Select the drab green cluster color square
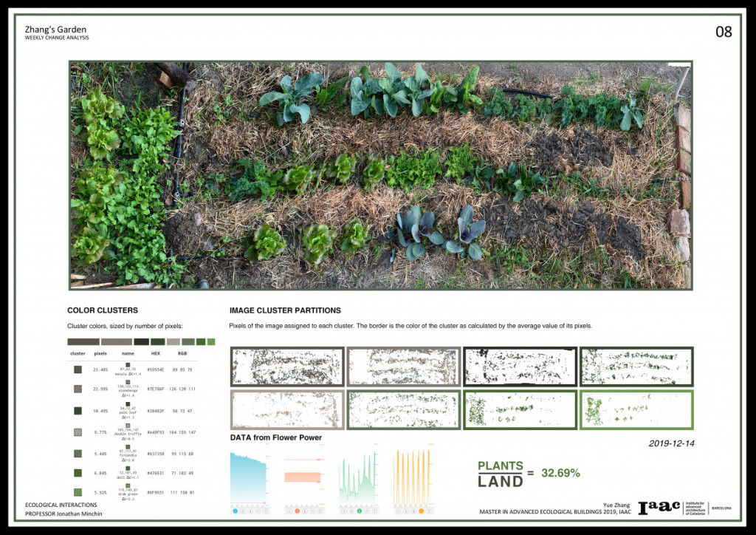 point(78,493)
